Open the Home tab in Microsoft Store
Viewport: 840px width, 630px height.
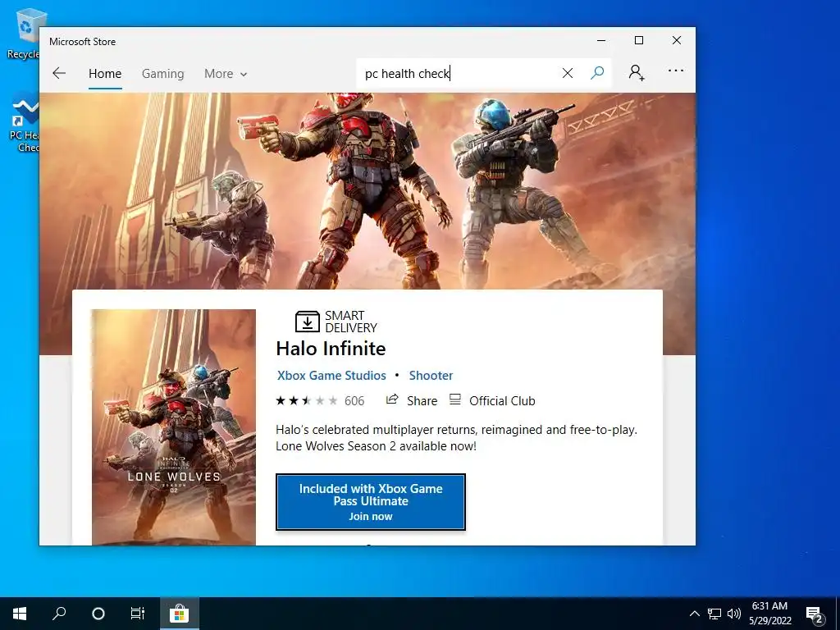point(105,73)
